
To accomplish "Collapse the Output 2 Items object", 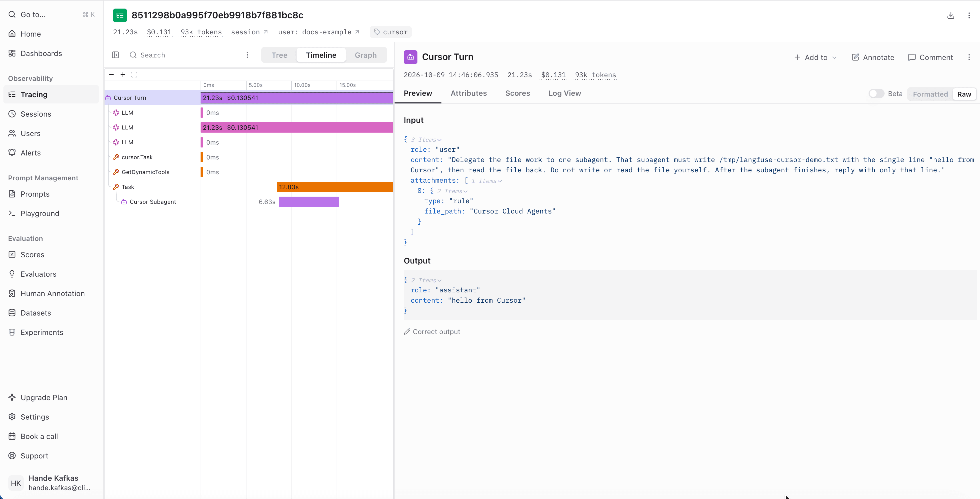I will 426,280.
